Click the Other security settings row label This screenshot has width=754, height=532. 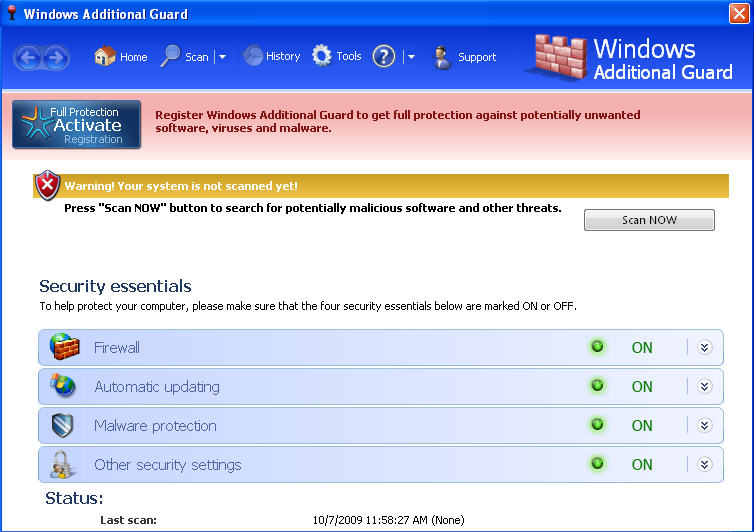click(168, 465)
